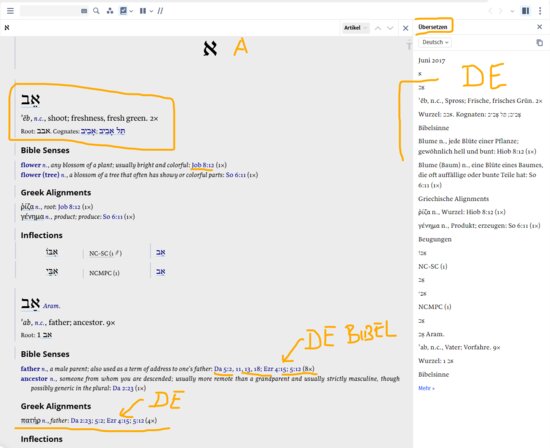
Task: Open the Deutsch language dropdown
Action: [435, 42]
